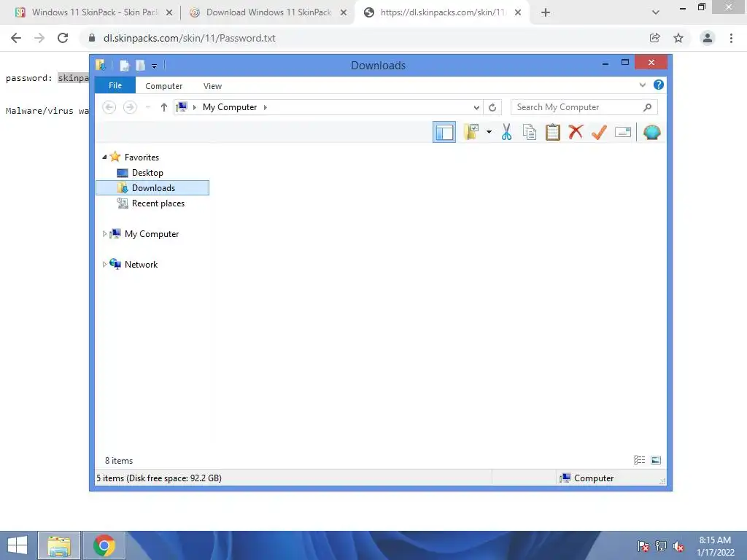Click the Explorer Forward arrow button
The width and height of the screenshot is (747, 560).
coord(130,107)
